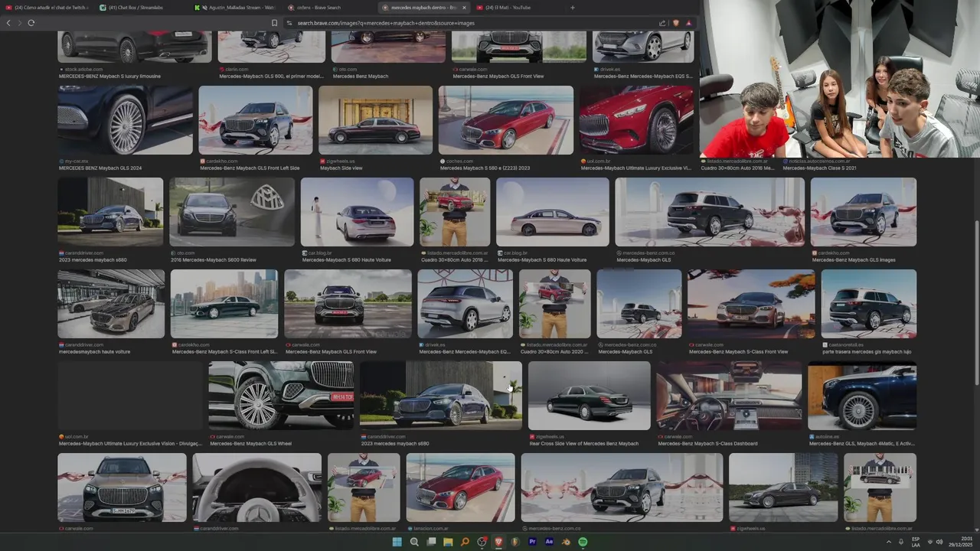Open the Maybach GLS Front Left Side image
Screen dimensions: 980x551
point(256,119)
